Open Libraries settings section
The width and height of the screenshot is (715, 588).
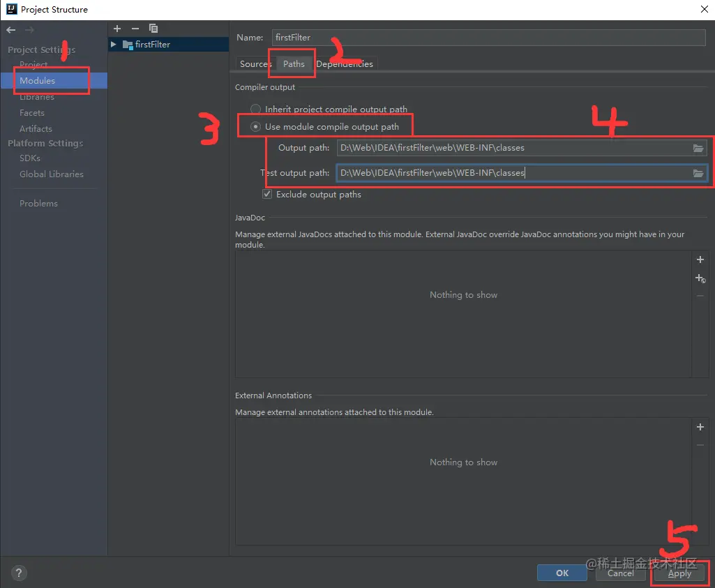[37, 97]
